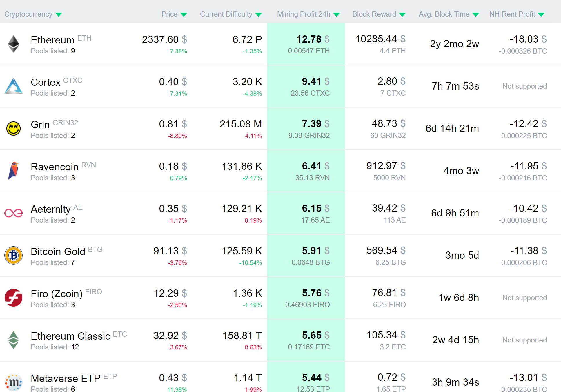
Task: Click the Ethereum Classic green logo icon
Action: pos(13,340)
